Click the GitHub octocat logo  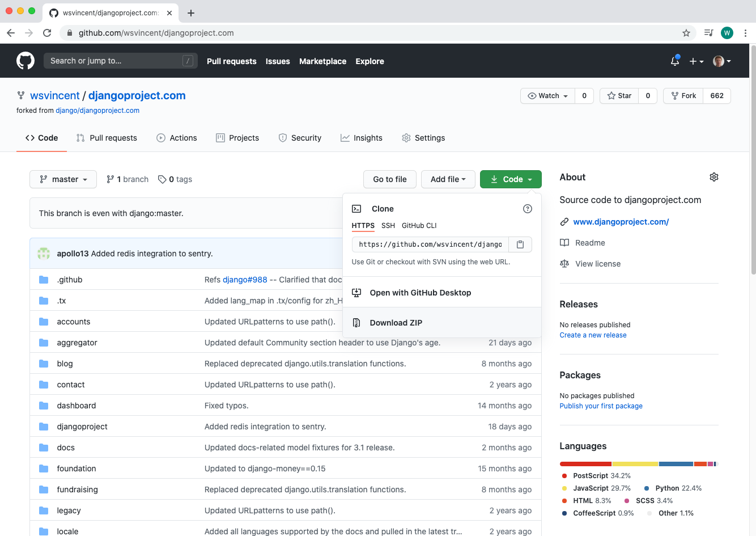coord(26,61)
